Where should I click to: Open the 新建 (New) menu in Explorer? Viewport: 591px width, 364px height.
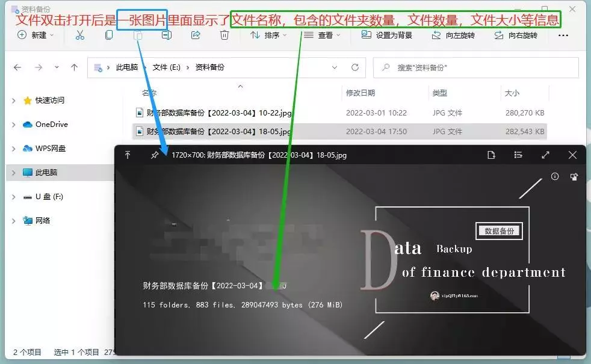tap(36, 35)
